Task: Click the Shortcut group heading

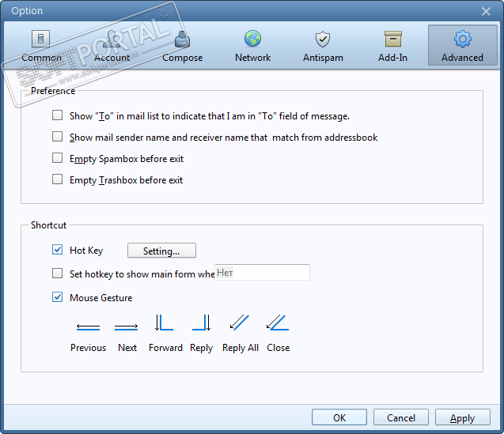Action: pyautogui.click(x=48, y=225)
